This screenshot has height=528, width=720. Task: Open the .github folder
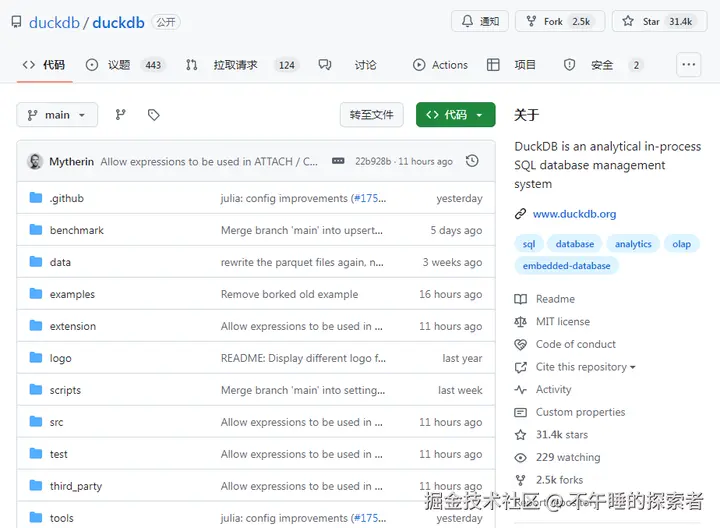(67, 198)
